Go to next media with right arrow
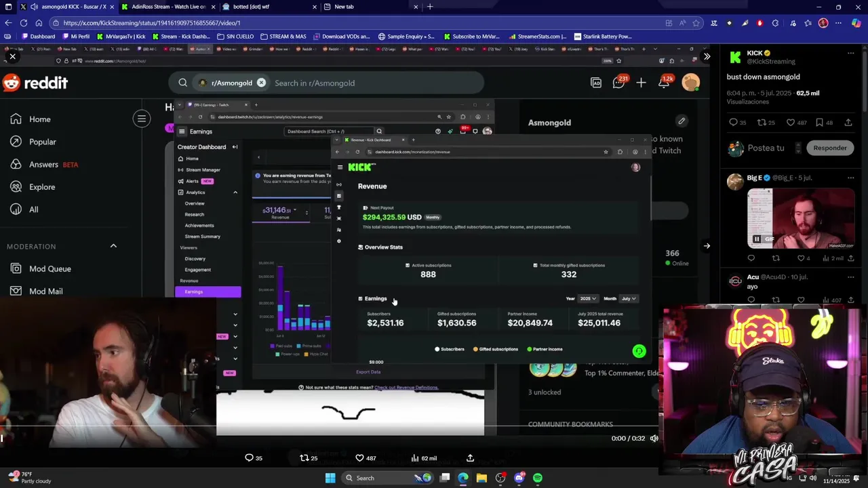868x488 pixels. pyautogui.click(x=707, y=246)
